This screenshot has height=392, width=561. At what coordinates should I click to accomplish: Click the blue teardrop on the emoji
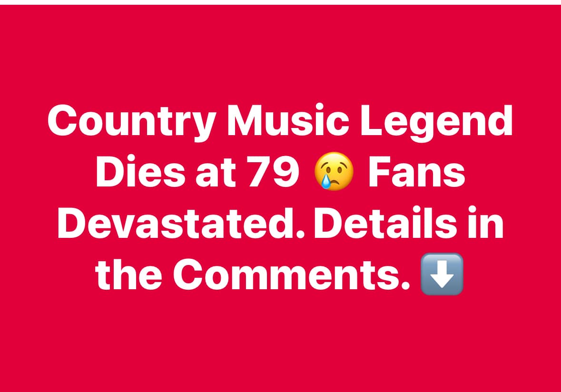325,181
